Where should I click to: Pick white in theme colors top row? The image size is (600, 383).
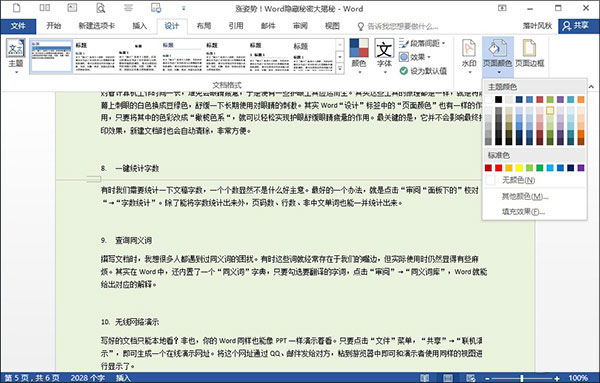coord(488,99)
